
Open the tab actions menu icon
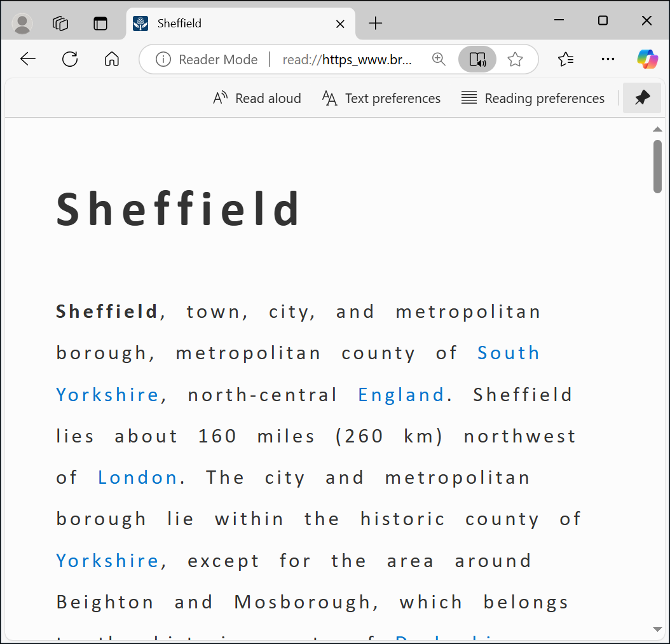click(x=100, y=24)
